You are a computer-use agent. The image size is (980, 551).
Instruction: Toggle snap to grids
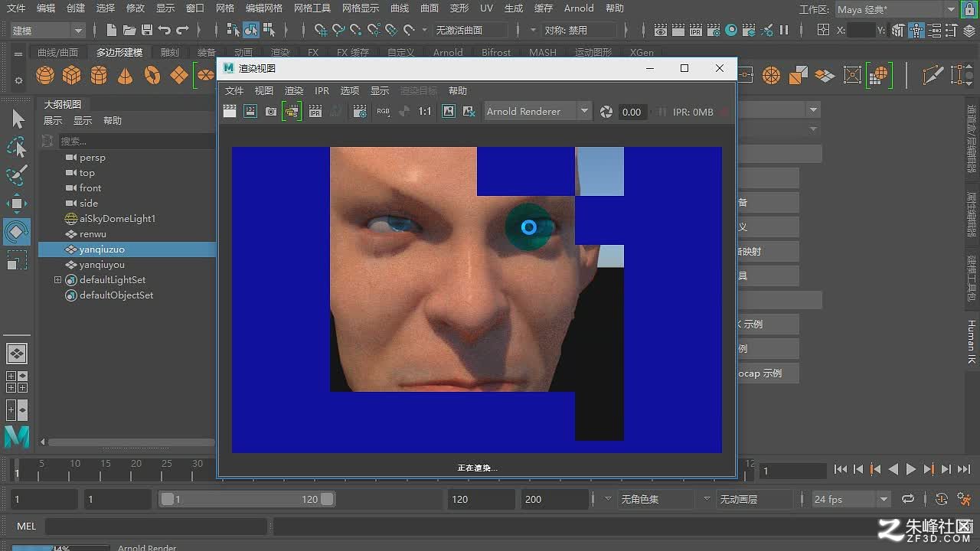coord(321,30)
